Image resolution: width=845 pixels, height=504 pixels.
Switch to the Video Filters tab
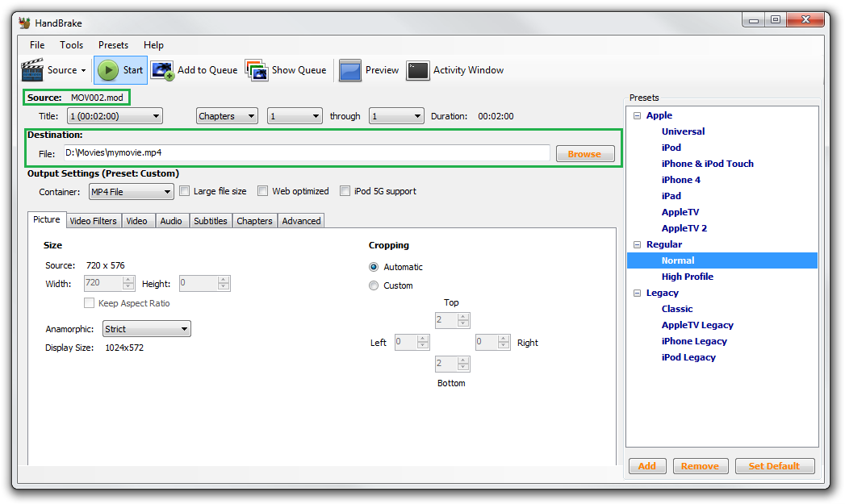(x=94, y=221)
